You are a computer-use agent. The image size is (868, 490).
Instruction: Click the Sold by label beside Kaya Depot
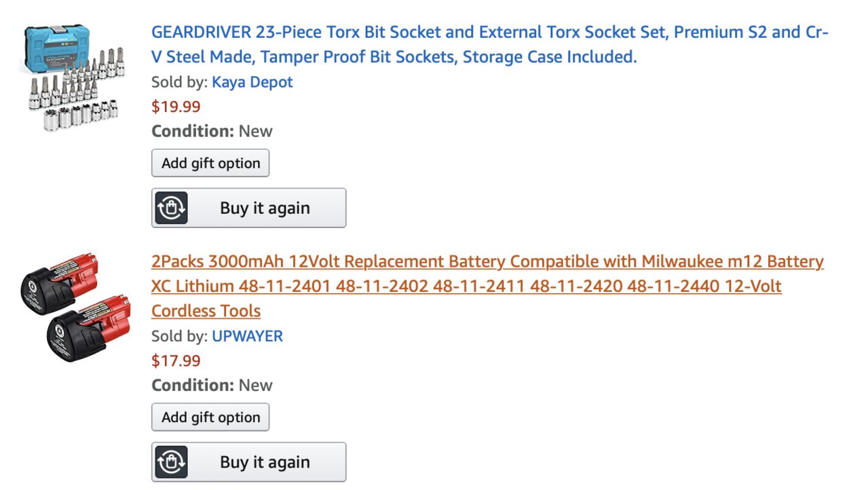(179, 82)
